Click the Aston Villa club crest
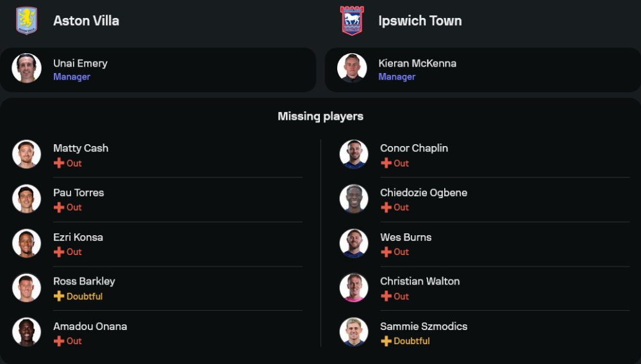 pyautogui.click(x=26, y=21)
